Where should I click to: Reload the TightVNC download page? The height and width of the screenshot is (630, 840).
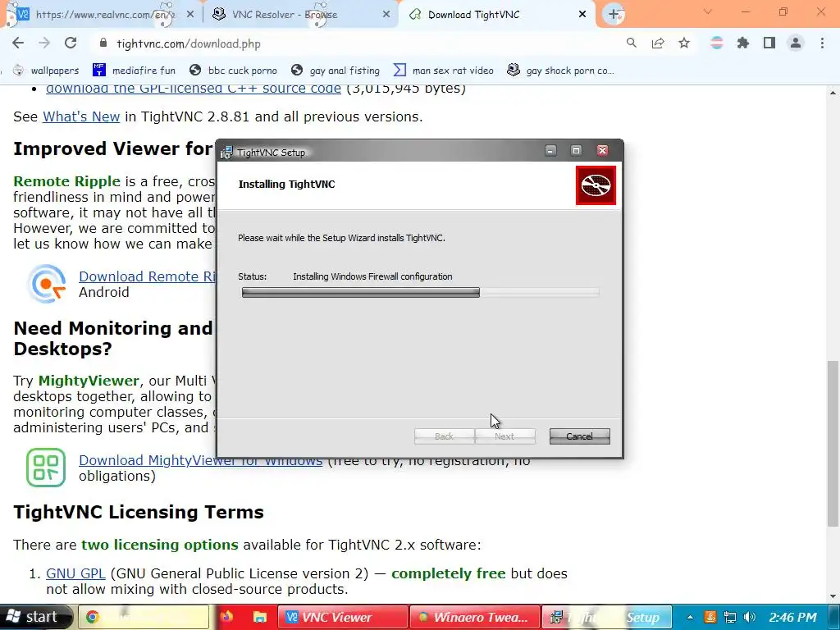pyautogui.click(x=71, y=43)
